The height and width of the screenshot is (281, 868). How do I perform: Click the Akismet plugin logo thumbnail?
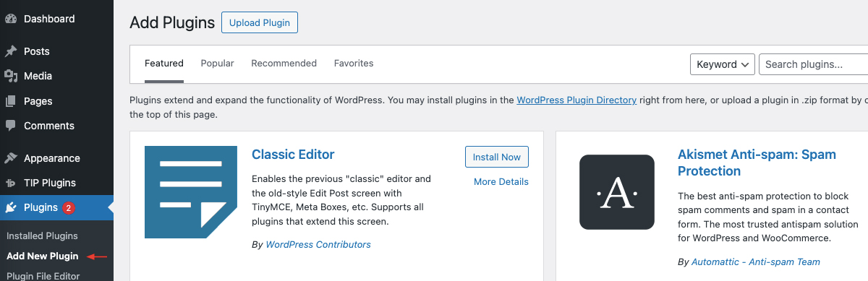[x=617, y=192]
